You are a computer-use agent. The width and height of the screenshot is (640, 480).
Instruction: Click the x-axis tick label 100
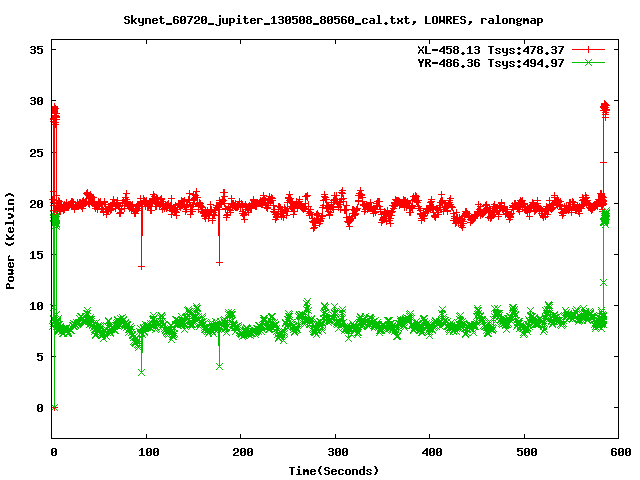pyautogui.click(x=149, y=452)
